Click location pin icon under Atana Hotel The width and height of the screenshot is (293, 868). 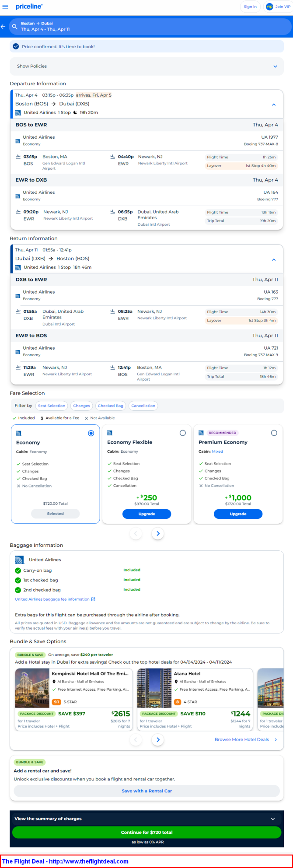(176, 682)
